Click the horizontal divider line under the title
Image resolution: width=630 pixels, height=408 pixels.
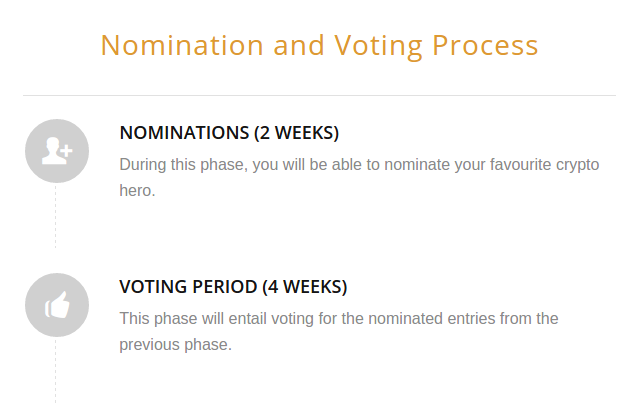coord(319,96)
